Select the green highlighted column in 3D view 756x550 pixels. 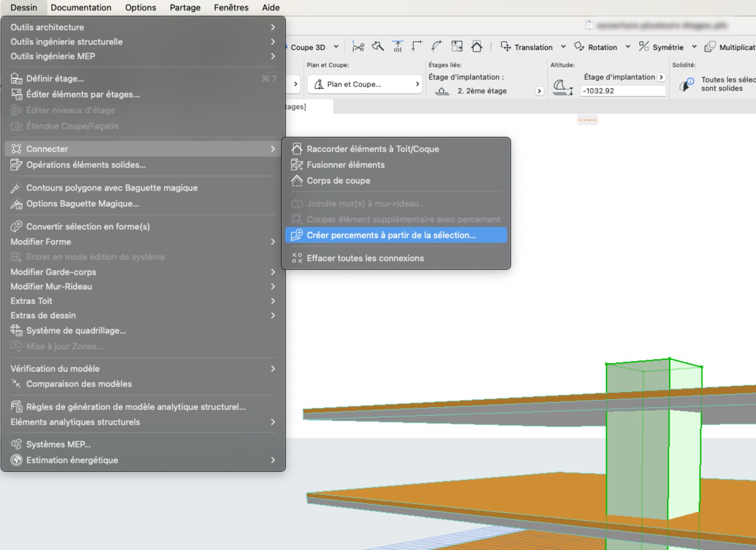pyautogui.click(x=653, y=453)
